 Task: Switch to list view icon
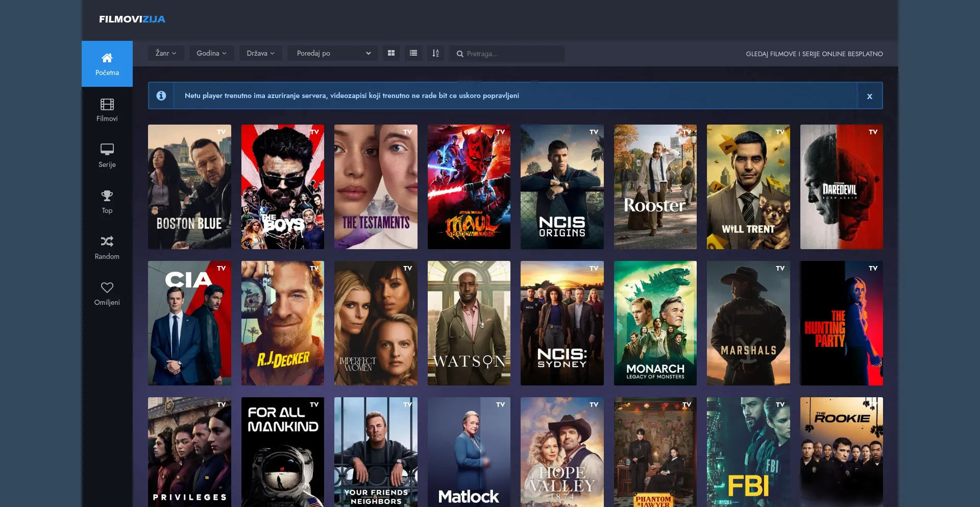[413, 53]
